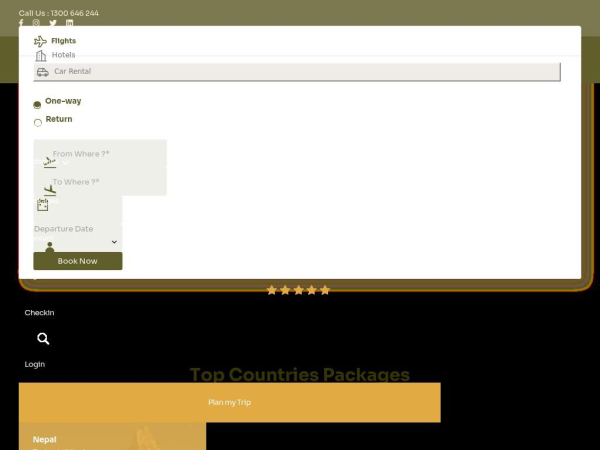Image resolution: width=600 pixels, height=450 pixels.
Task: Click the Book Now button
Action: tap(78, 261)
